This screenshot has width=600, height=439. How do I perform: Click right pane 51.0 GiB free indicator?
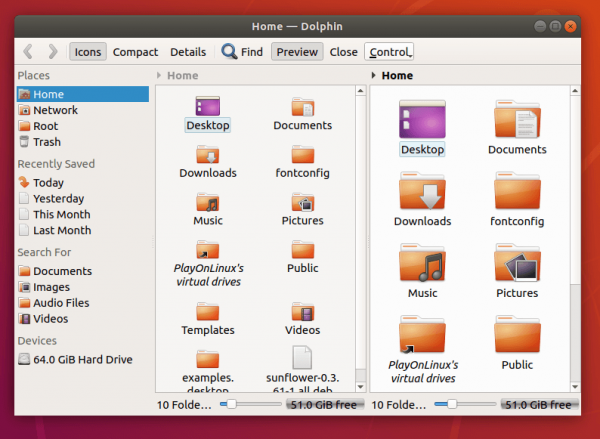click(x=538, y=405)
